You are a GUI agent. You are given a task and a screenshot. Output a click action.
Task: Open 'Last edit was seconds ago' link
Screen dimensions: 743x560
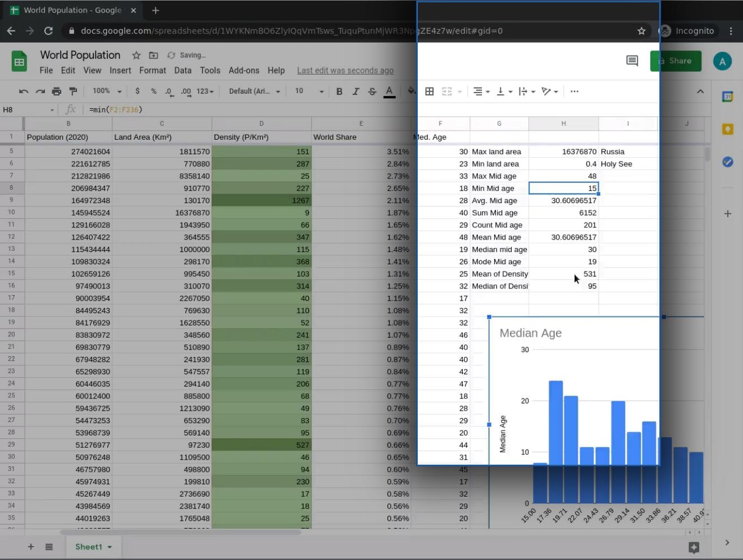pyautogui.click(x=345, y=71)
